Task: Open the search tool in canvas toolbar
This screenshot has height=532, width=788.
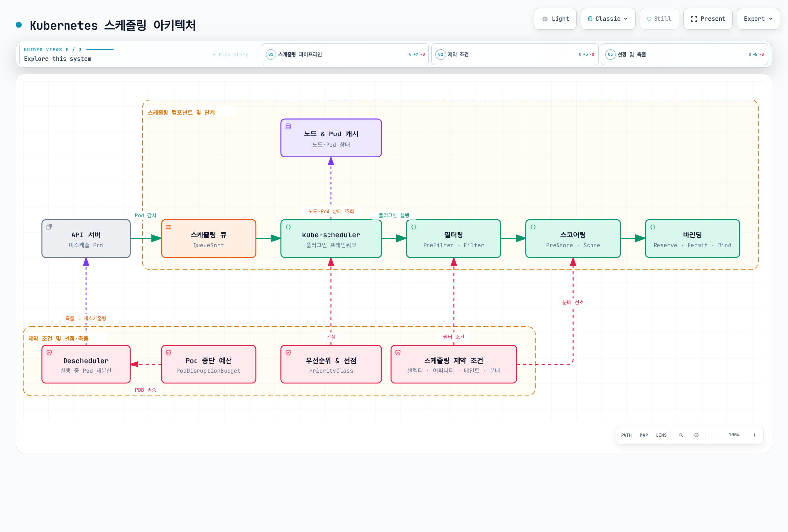Action: point(681,435)
